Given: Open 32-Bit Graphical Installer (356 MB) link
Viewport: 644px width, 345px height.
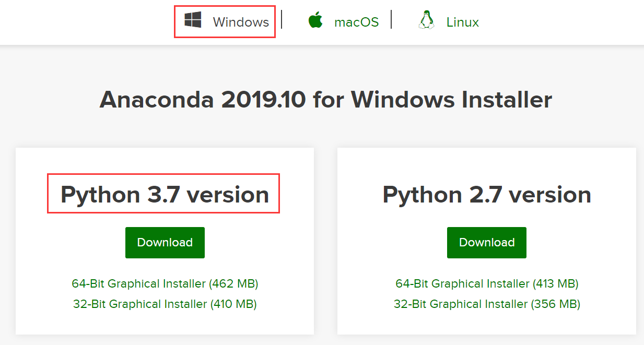Looking at the screenshot, I should [487, 303].
